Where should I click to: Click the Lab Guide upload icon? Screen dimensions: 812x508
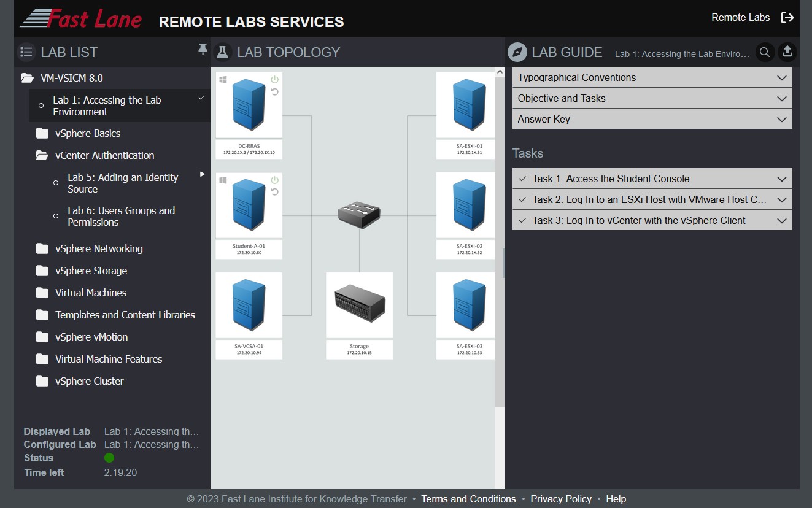[787, 52]
